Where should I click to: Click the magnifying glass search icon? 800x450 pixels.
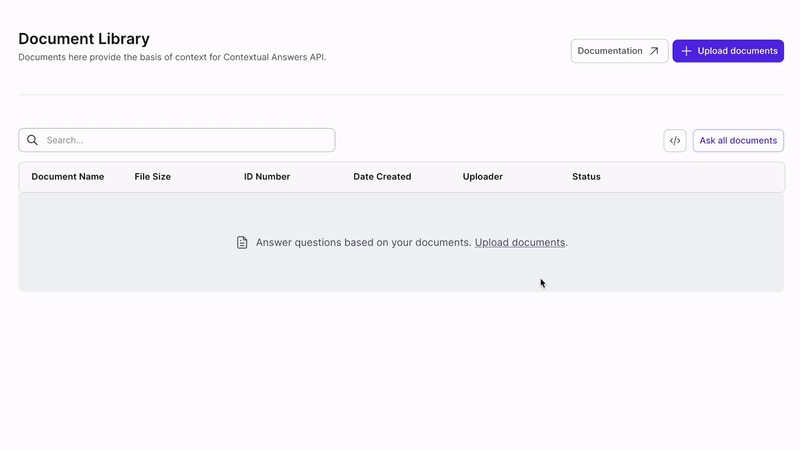pyautogui.click(x=32, y=140)
